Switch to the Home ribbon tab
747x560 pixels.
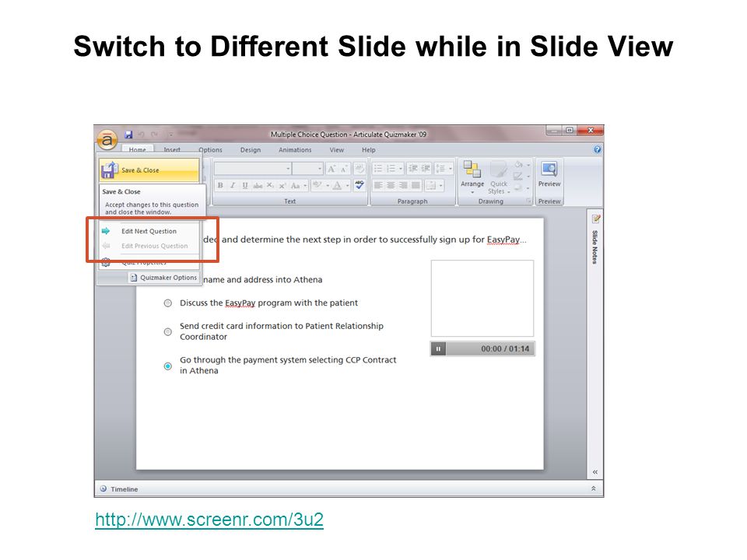[x=137, y=149]
